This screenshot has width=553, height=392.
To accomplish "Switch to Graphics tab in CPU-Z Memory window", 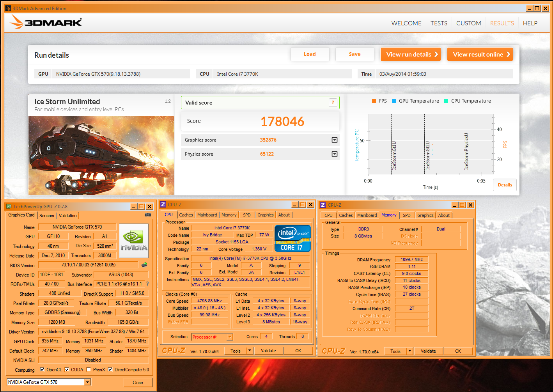I will point(425,215).
